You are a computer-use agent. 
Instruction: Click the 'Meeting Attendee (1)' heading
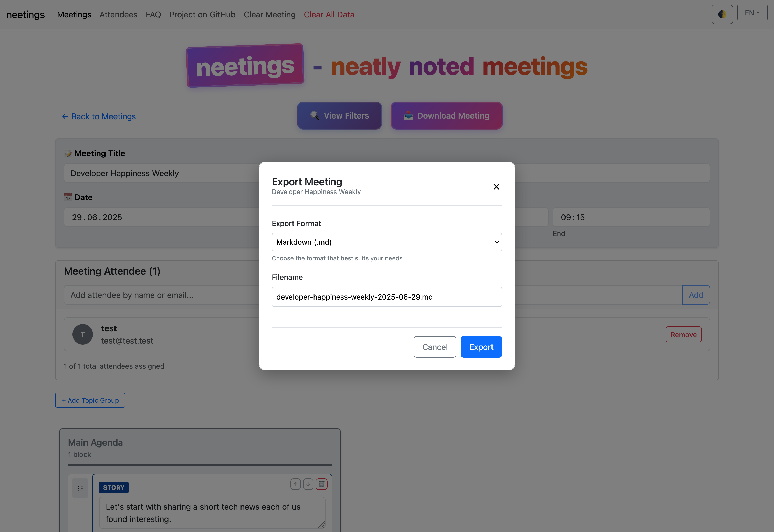(x=112, y=271)
